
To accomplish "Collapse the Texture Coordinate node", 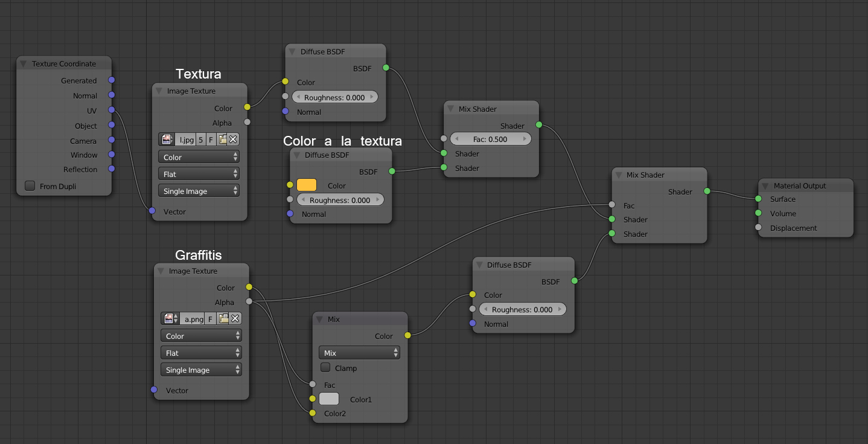I will pyautogui.click(x=24, y=64).
